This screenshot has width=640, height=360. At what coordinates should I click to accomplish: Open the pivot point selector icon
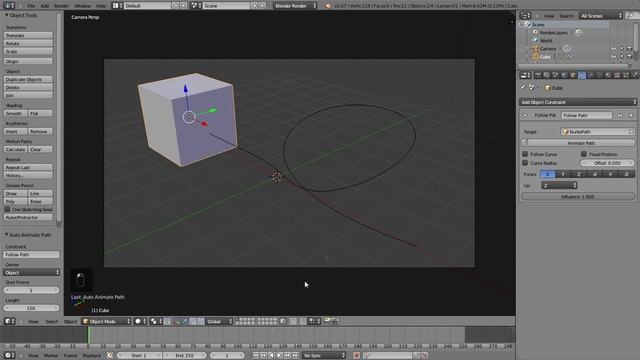(155, 322)
